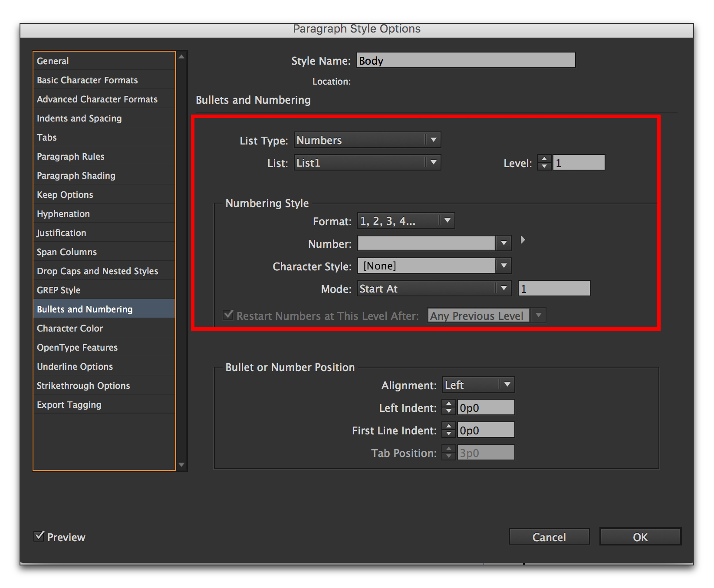Click the sidebar scrollbar up arrow

[181, 55]
